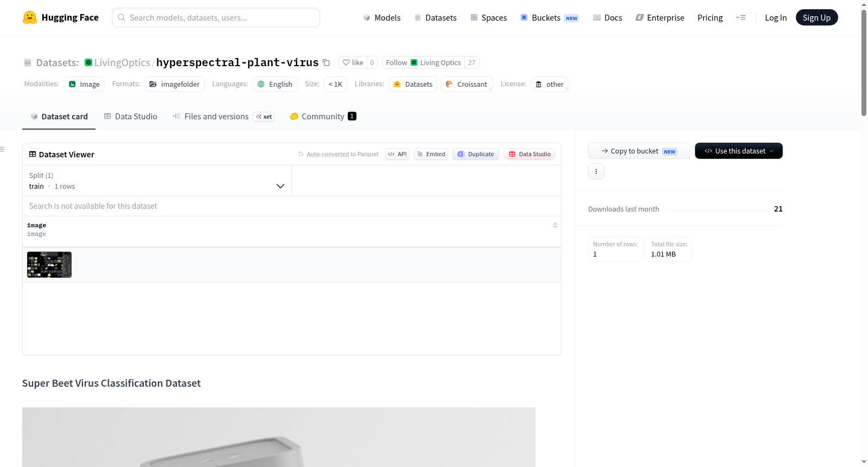Open the API button in Dataset Viewer
The image size is (868, 467).
click(397, 154)
